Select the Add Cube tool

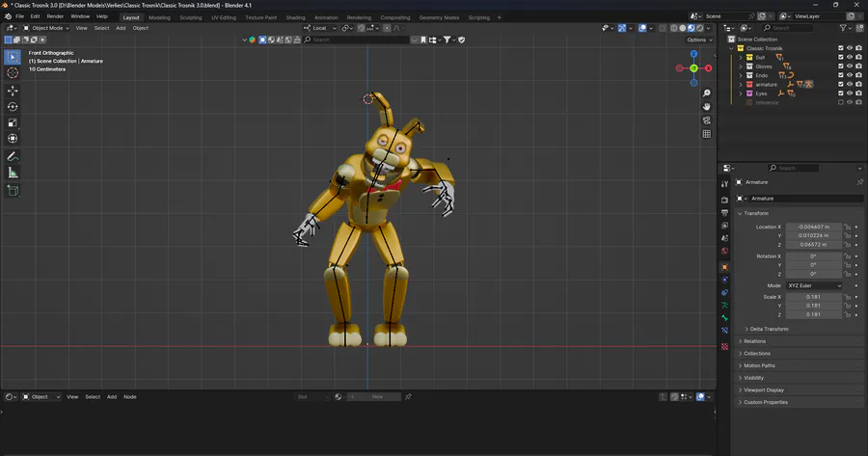click(13, 191)
